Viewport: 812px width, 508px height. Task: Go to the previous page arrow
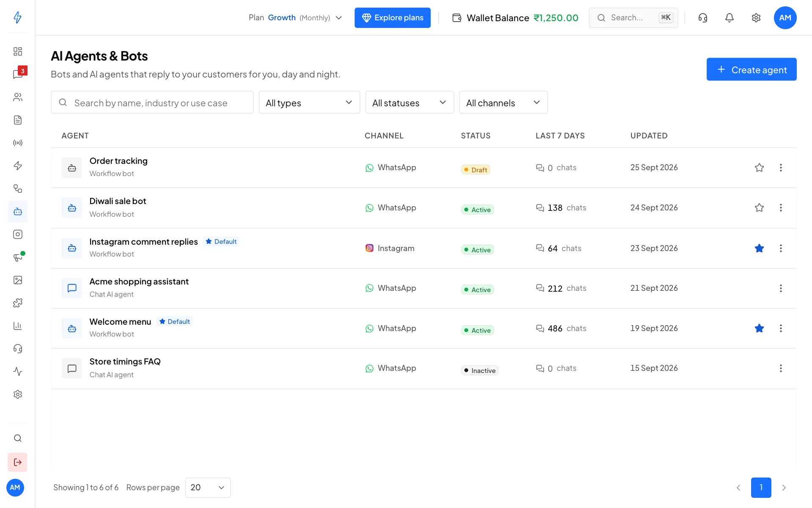pyautogui.click(x=738, y=487)
